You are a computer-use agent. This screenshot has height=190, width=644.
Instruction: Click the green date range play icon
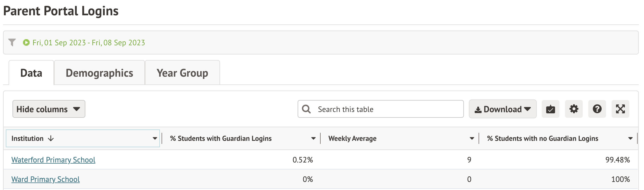coord(26,42)
